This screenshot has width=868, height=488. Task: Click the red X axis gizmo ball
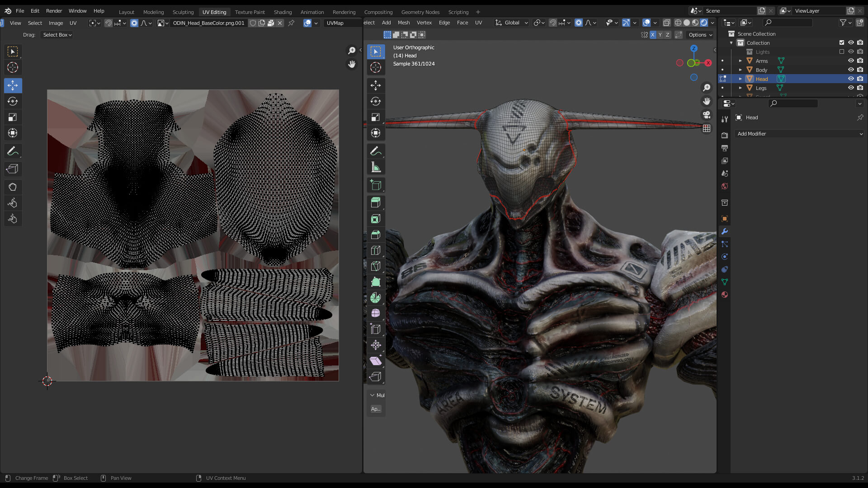[x=708, y=63]
